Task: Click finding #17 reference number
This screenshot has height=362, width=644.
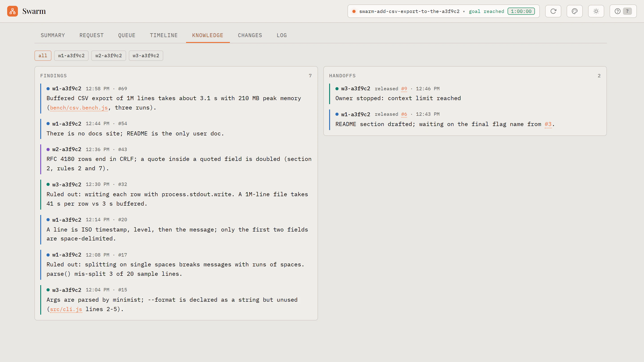Action: click(123, 255)
